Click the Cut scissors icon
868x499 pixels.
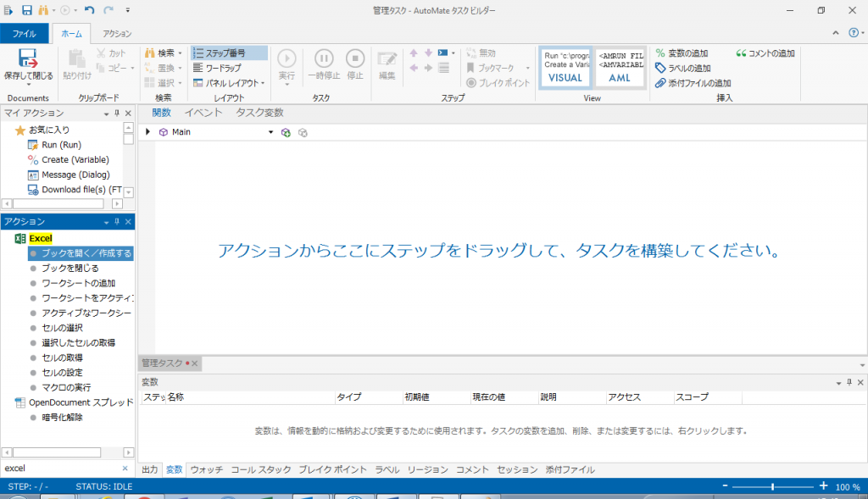(x=101, y=53)
